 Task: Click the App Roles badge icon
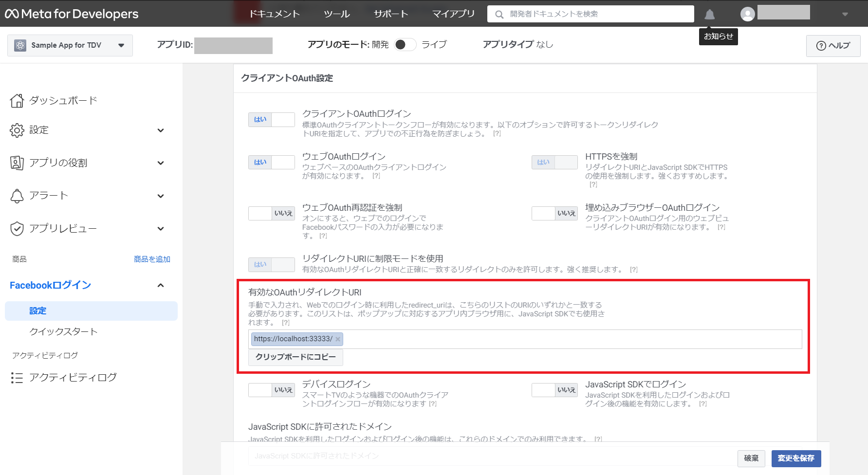pyautogui.click(x=17, y=163)
